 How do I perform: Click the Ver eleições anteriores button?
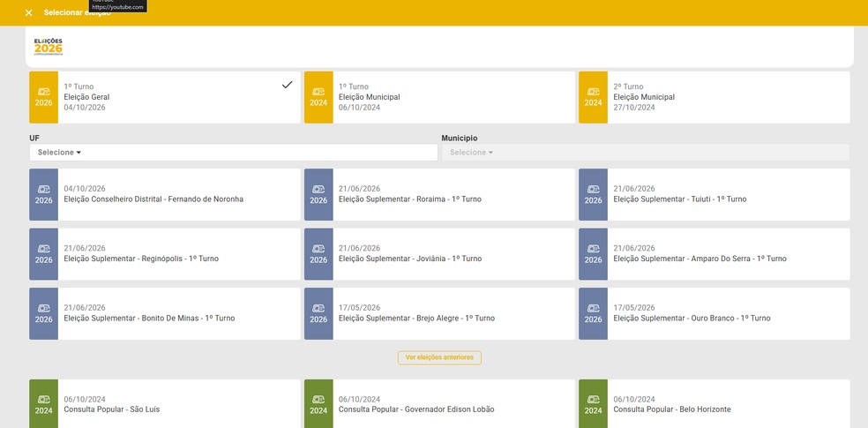point(439,357)
